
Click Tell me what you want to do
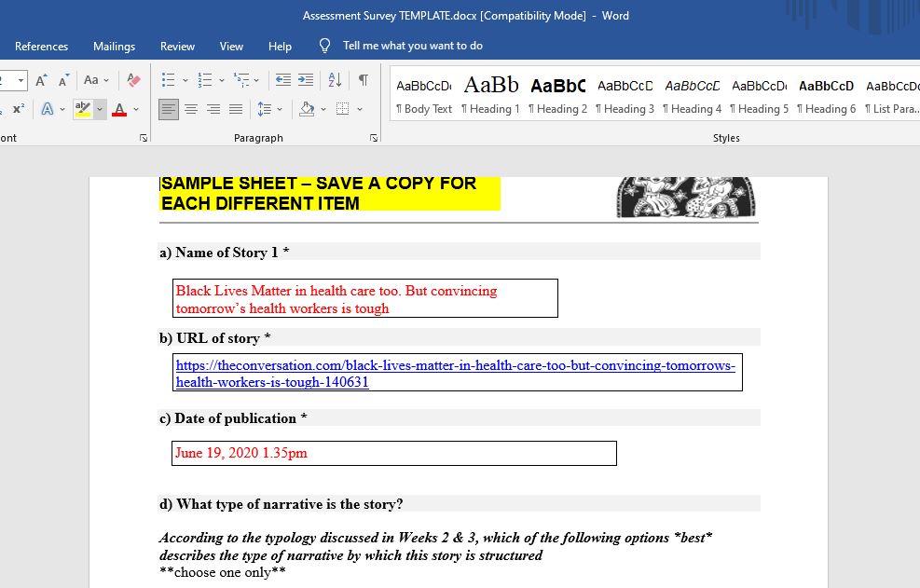point(413,46)
